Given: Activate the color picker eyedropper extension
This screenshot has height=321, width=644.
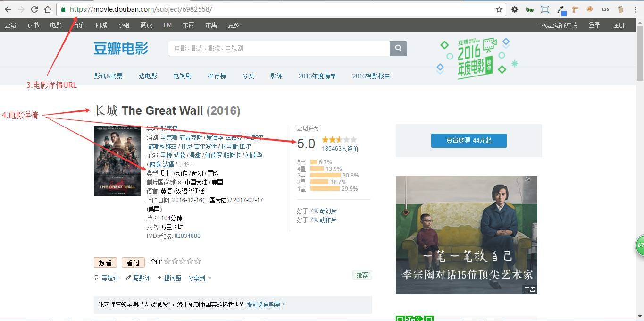Looking at the screenshot, I should [x=561, y=9].
